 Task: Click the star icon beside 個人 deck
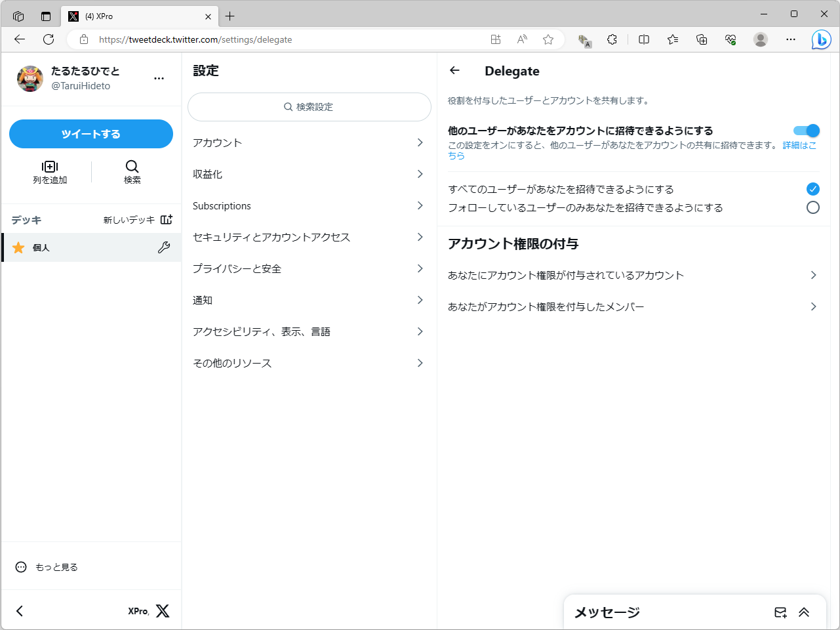tap(18, 247)
